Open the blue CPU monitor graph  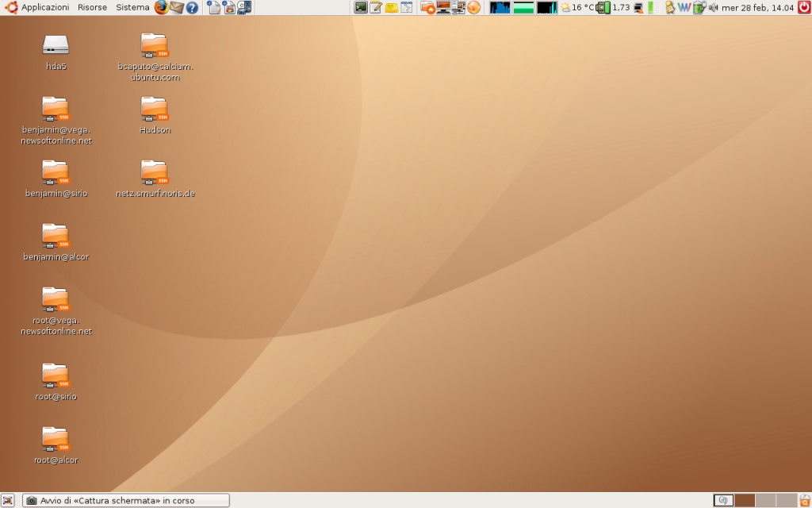click(500, 7)
